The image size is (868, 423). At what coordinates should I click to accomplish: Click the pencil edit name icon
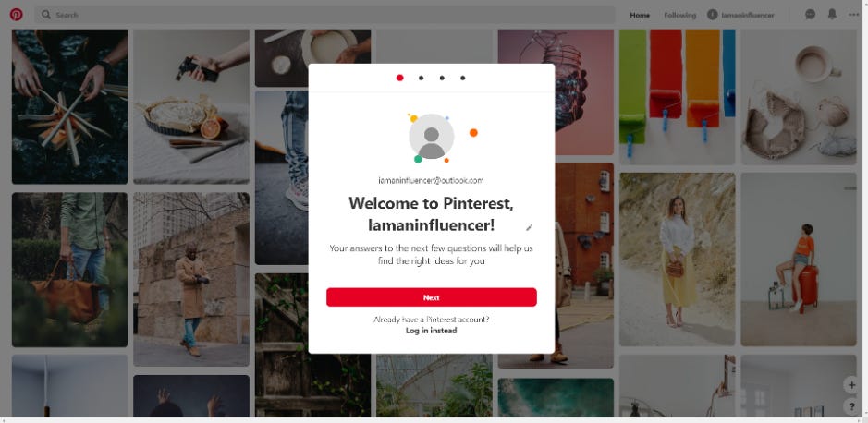530,227
